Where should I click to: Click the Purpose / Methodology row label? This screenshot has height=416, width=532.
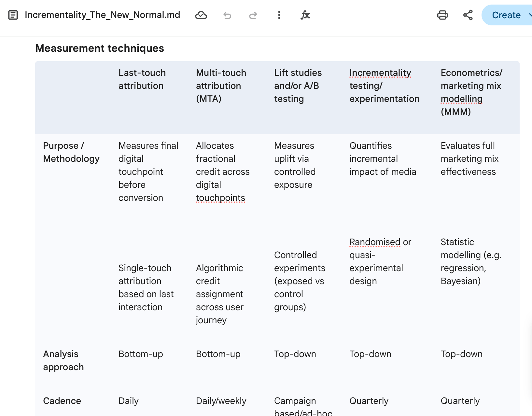(71, 152)
